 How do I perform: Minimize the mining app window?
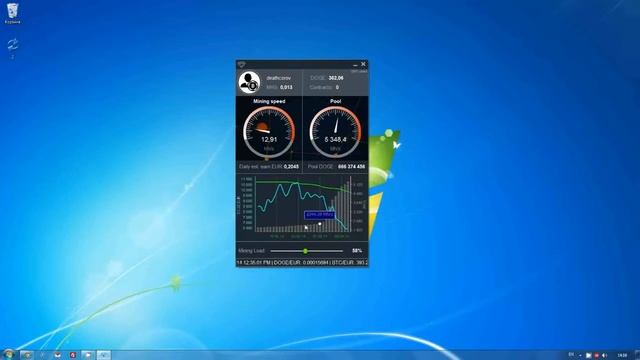click(x=355, y=64)
